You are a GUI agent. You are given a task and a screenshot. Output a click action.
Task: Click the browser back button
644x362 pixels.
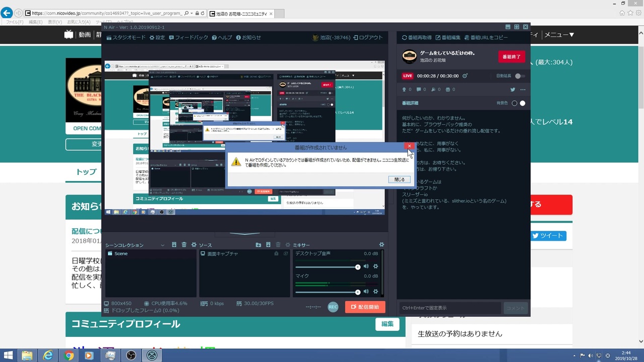[7, 13]
